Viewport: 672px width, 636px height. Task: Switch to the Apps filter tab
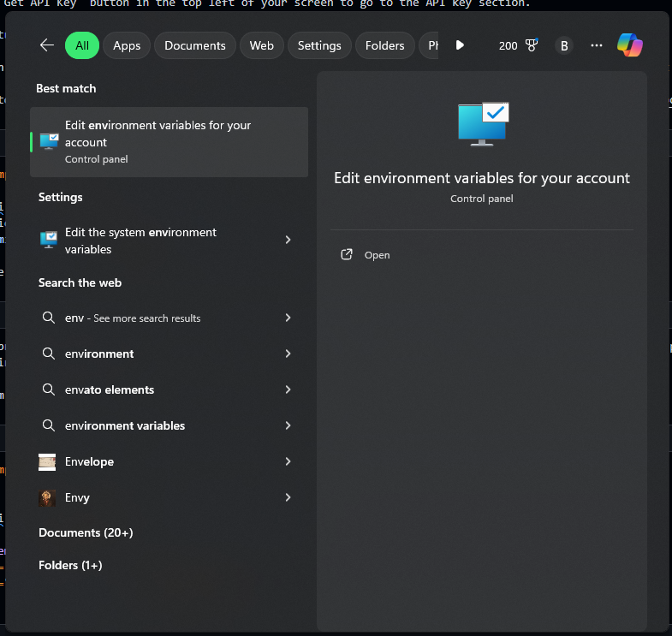[x=127, y=45]
